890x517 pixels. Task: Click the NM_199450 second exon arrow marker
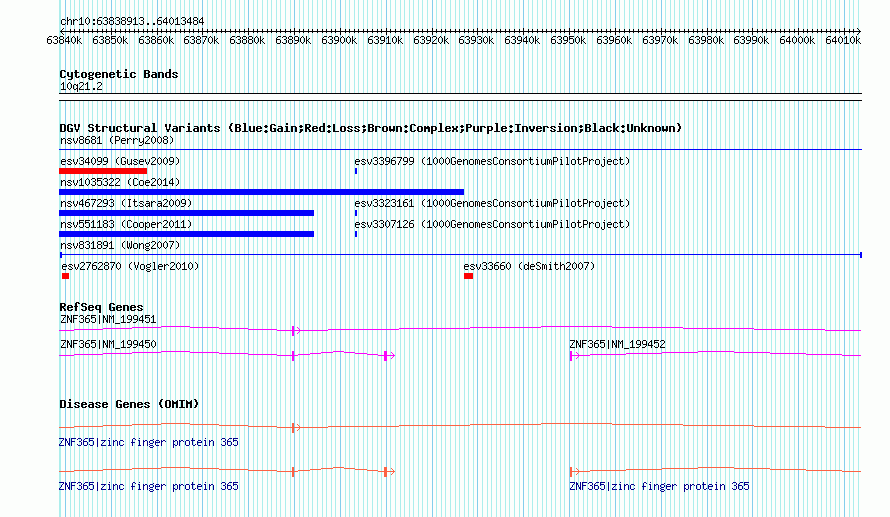[x=389, y=356]
